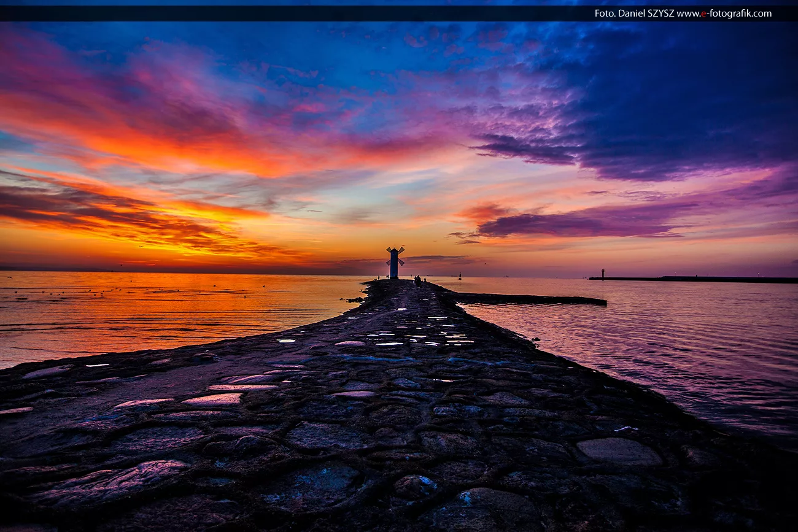The width and height of the screenshot is (798, 532).
Task: Select the pink flat stone on pier's left
Action: point(214,399)
